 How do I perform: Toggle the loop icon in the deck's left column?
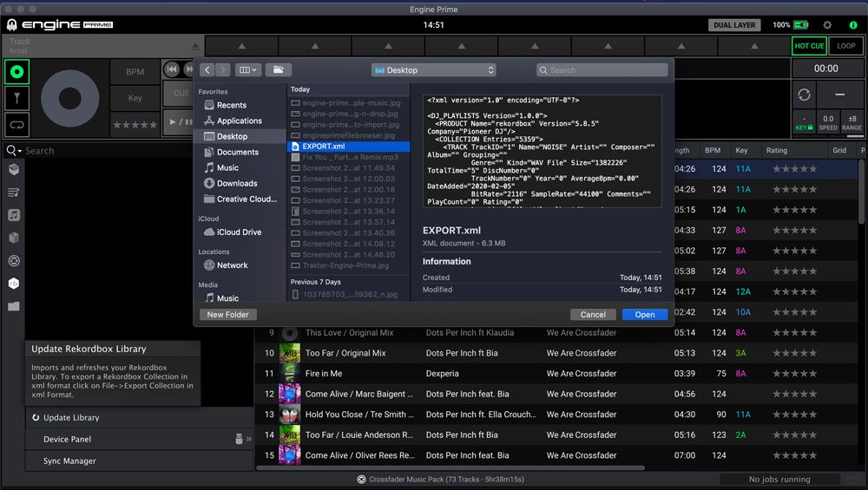(16, 124)
